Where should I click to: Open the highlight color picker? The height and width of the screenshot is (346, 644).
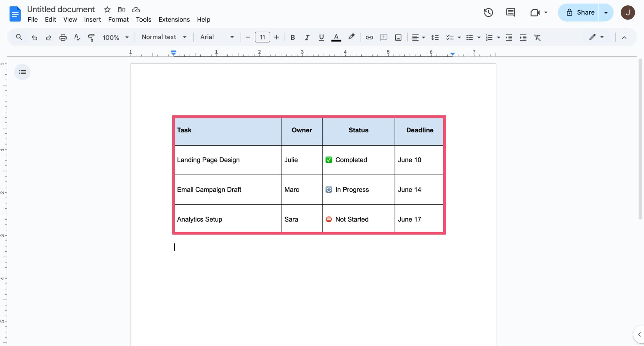(351, 37)
